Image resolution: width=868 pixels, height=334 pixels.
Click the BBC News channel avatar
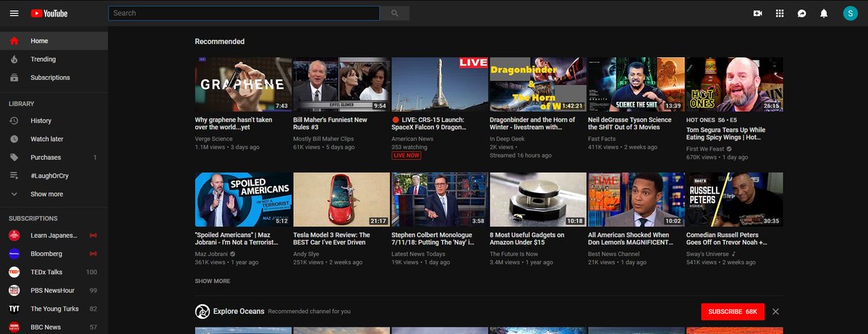pyautogui.click(x=14, y=327)
